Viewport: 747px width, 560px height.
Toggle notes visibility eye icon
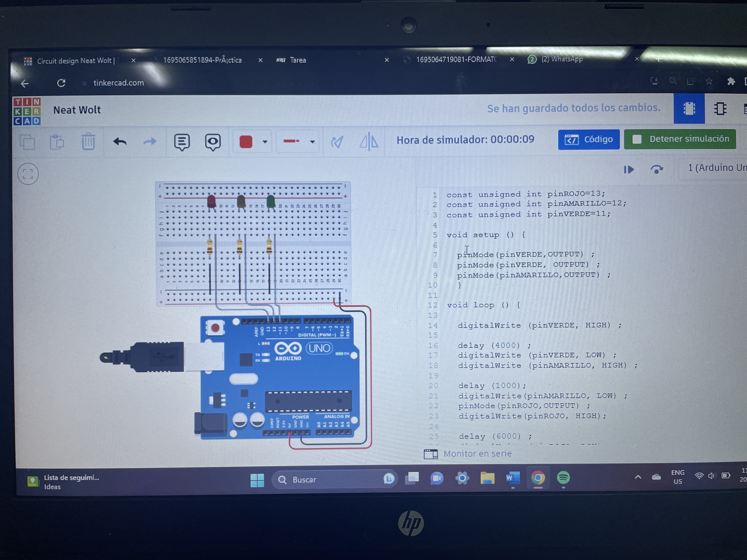(x=213, y=142)
